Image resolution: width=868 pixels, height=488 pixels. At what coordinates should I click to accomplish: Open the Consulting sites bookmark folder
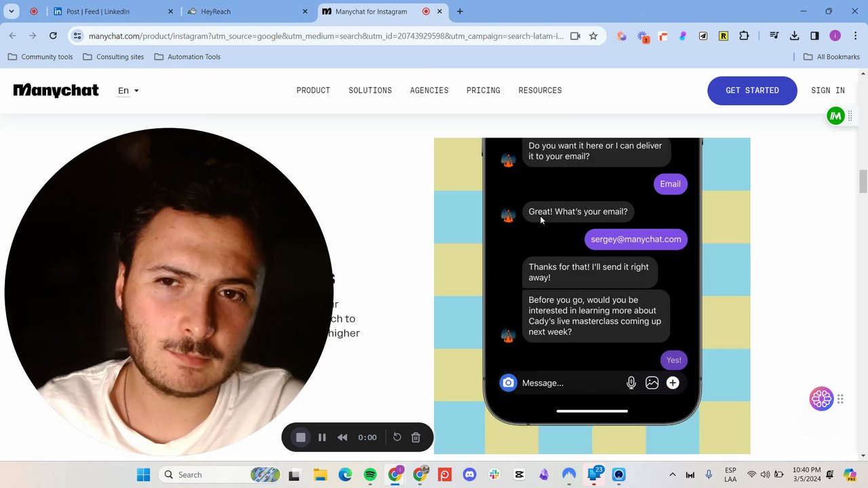(113, 57)
